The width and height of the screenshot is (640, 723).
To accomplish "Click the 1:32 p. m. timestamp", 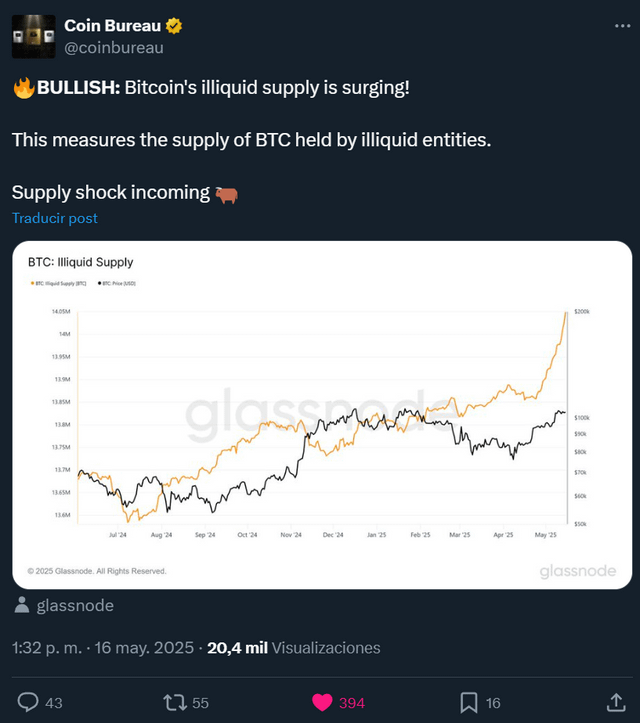I will [47, 648].
